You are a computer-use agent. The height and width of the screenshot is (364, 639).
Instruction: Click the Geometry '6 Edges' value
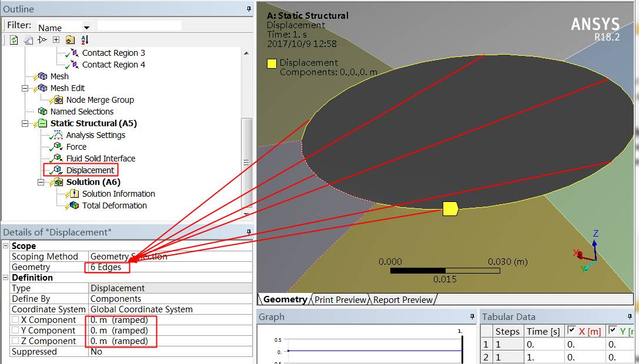click(x=106, y=267)
